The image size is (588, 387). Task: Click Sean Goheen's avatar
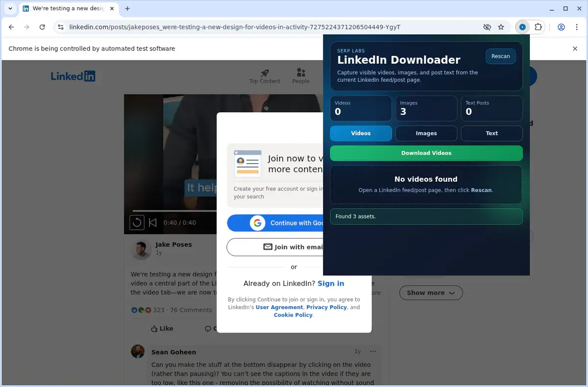pyautogui.click(x=138, y=351)
